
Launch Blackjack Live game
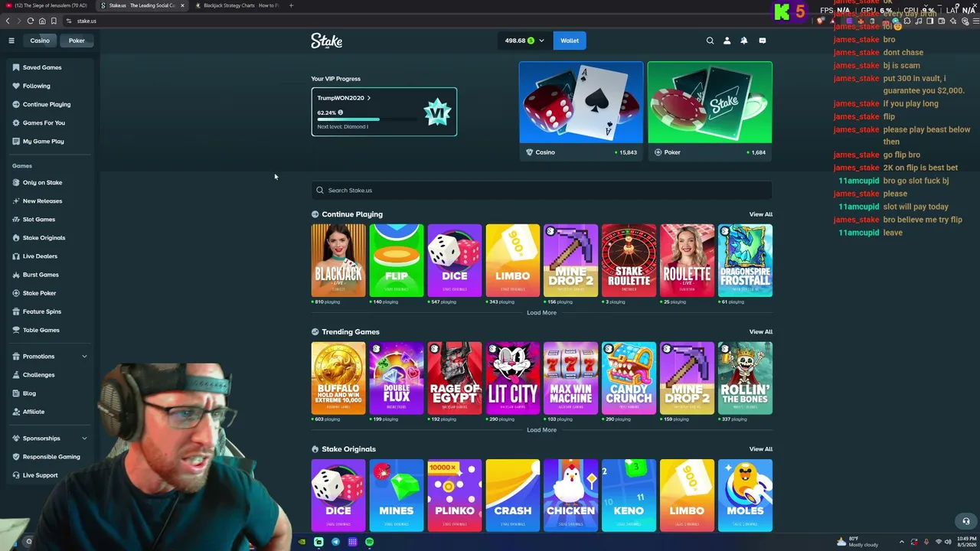point(338,260)
